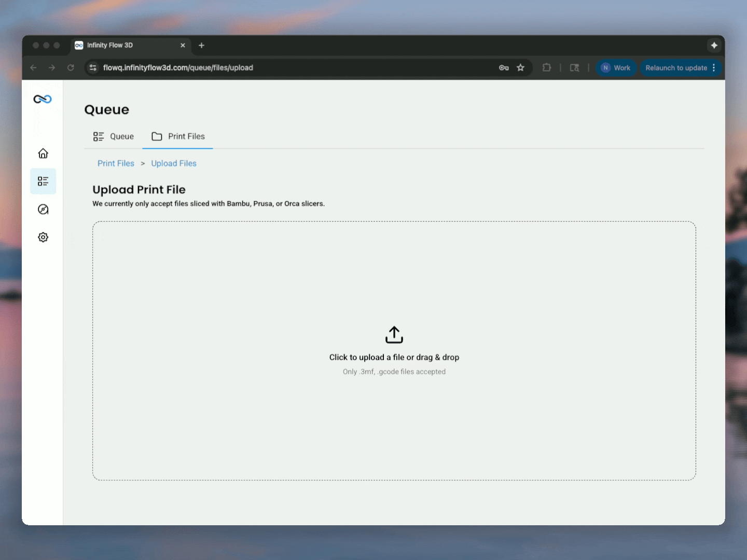Go back in browser history

[x=34, y=68]
